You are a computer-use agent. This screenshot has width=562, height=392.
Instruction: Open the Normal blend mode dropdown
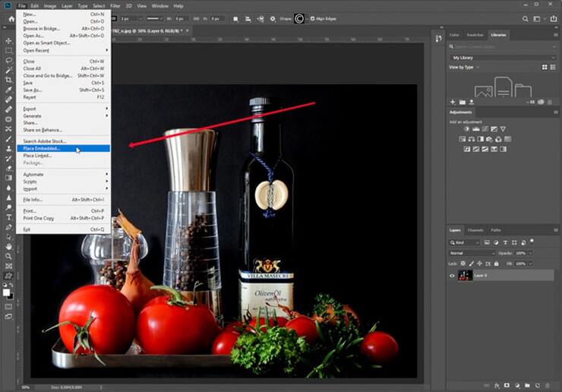(471, 253)
